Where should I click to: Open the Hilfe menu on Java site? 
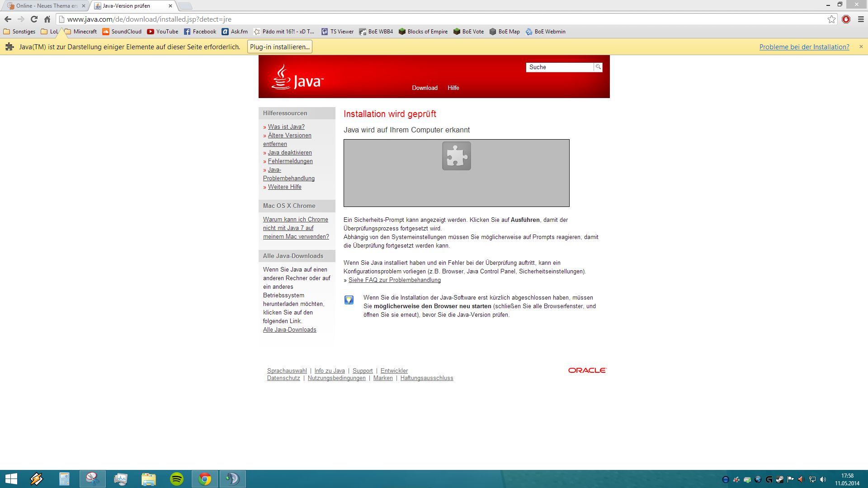453,88
